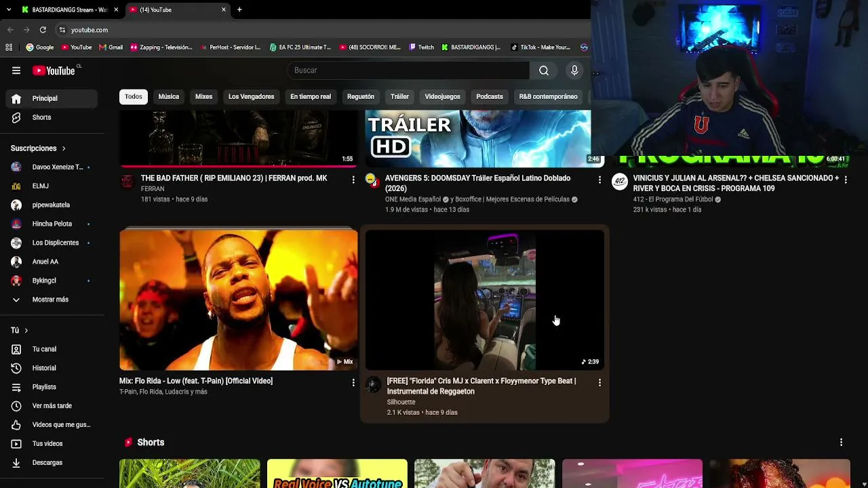This screenshot has width=868, height=488.
Task: Open the Twitch bookmark
Action: (421, 47)
